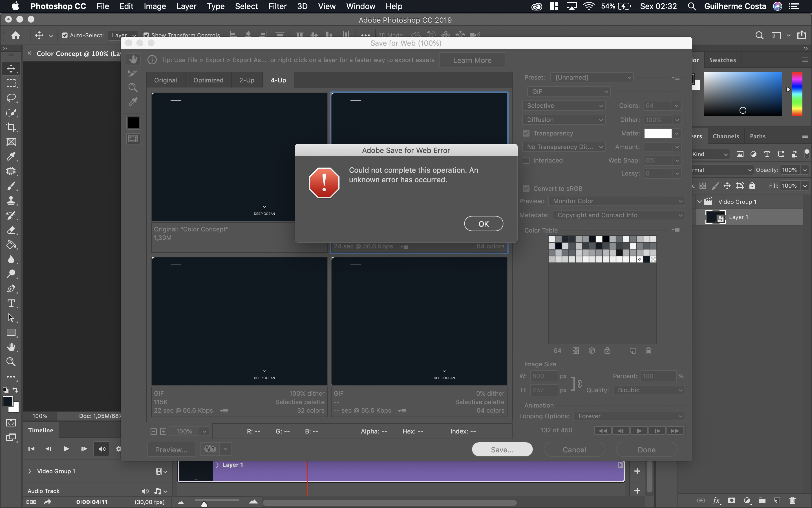This screenshot has height=508, width=812.
Task: Delete layer with trash icon in Layers panel
Action: [x=793, y=500]
